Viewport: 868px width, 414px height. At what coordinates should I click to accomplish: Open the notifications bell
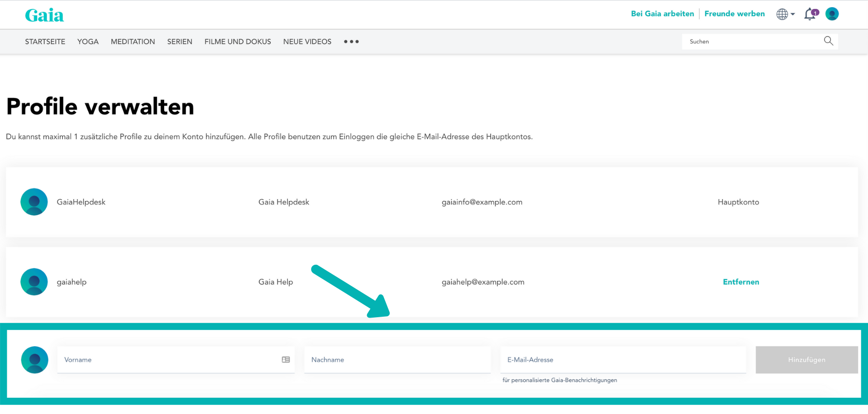[811, 14]
